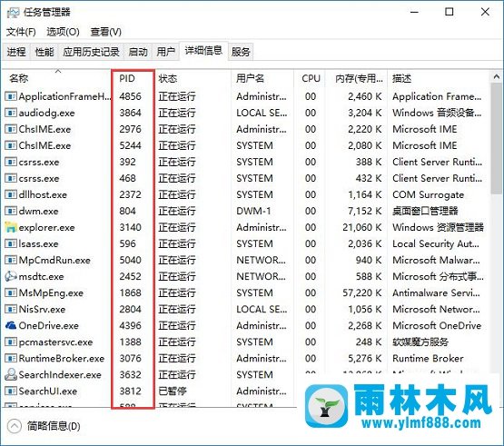This screenshot has width=504, height=446.
Task: Click the OneDrive.exe cloud icon
Action: (11, 325)
